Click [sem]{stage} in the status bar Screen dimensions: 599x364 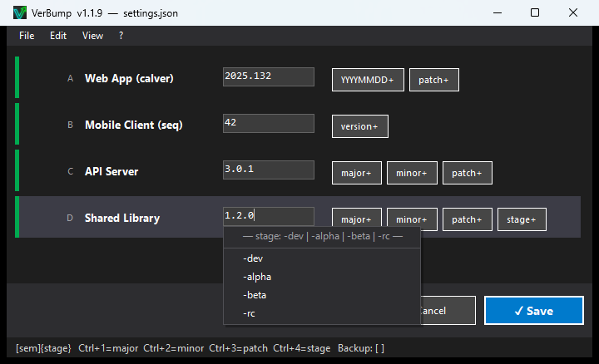click(43, 348)
